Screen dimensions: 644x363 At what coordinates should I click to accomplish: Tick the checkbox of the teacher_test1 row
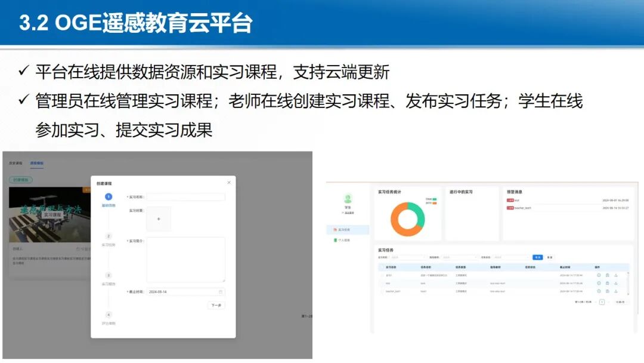point(382,291)
